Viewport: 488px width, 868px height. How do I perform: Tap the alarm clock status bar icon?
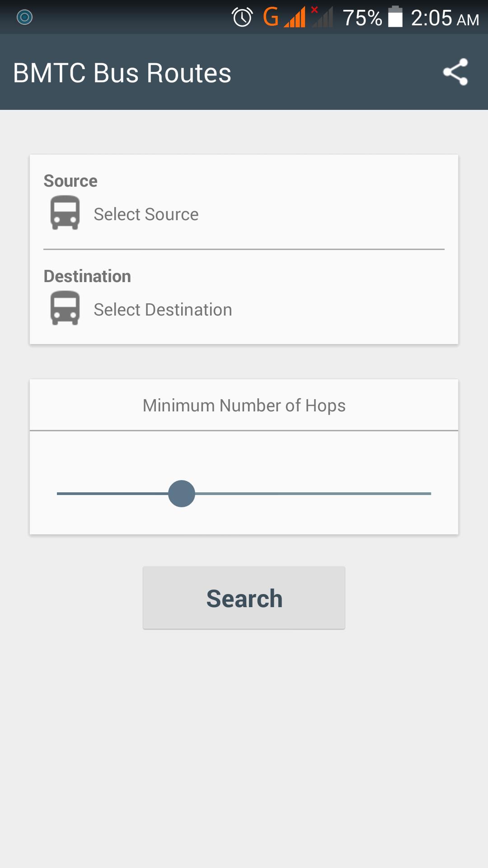point(242,18)
